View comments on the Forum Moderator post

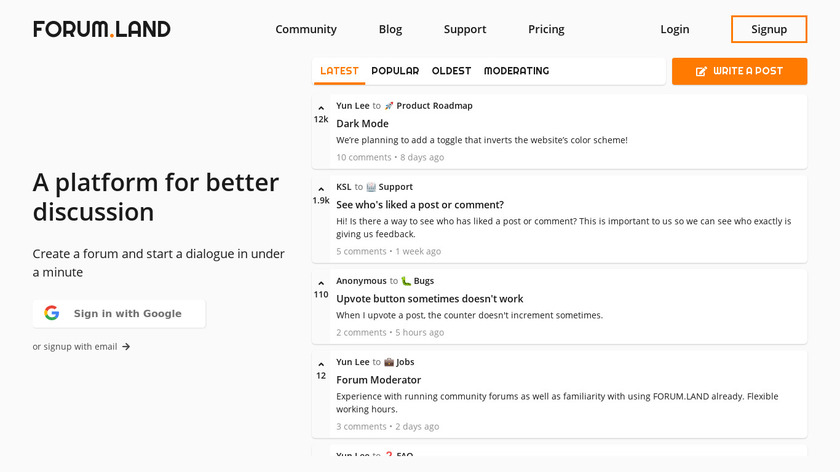coord(361,426)
